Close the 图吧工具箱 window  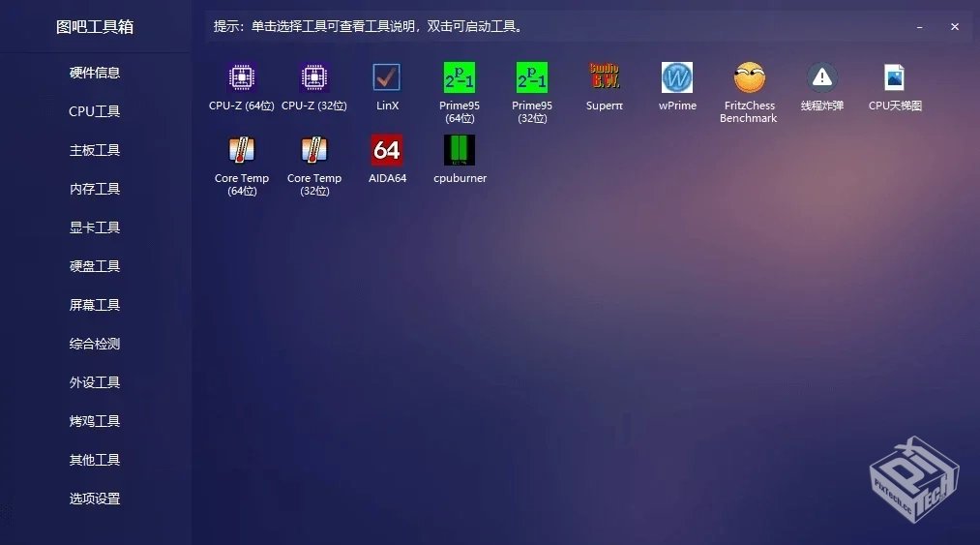pyautogui.click(x=955, y=27)
